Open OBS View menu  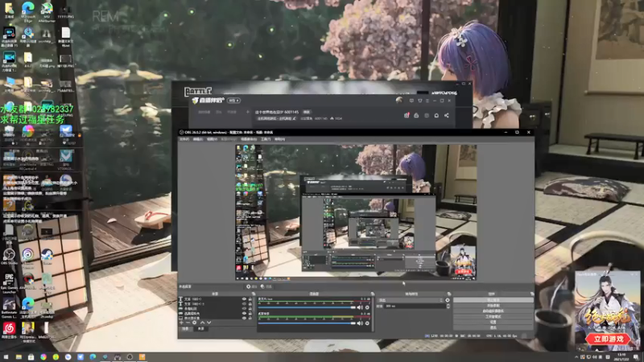pyautogui.click(x=212, y=139)
